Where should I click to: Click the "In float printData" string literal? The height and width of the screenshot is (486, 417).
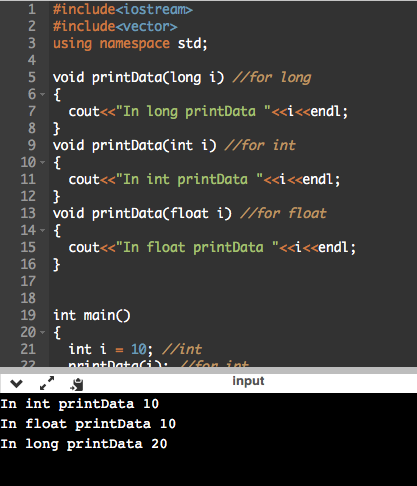197,247
